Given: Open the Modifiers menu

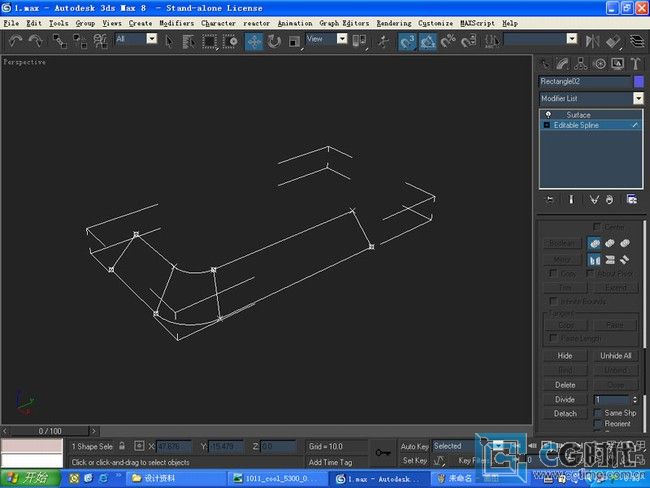Looking at the screenshot, I should [x=177, y=23].
